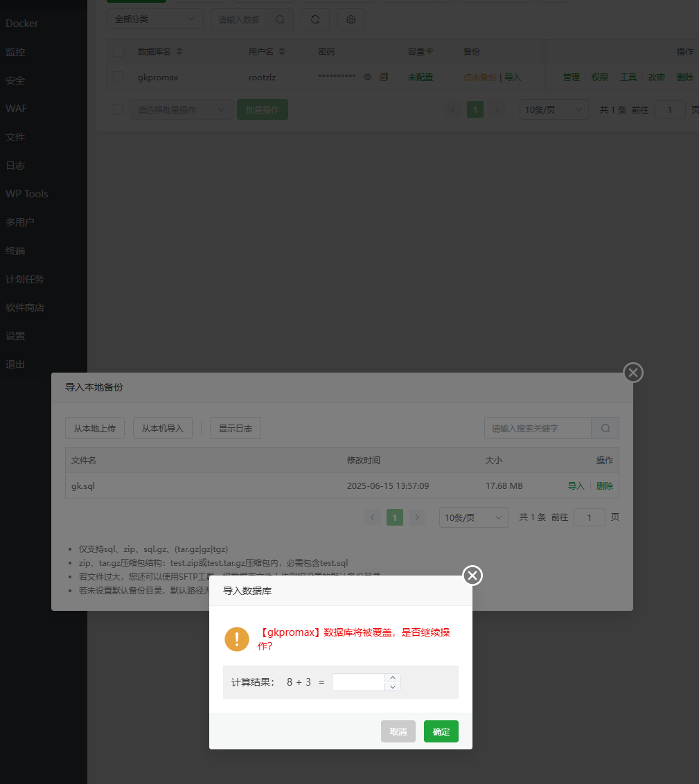Select WP Tools sidebar item
Viewport: 699px width, 784px height.
(x=27, y=193)
